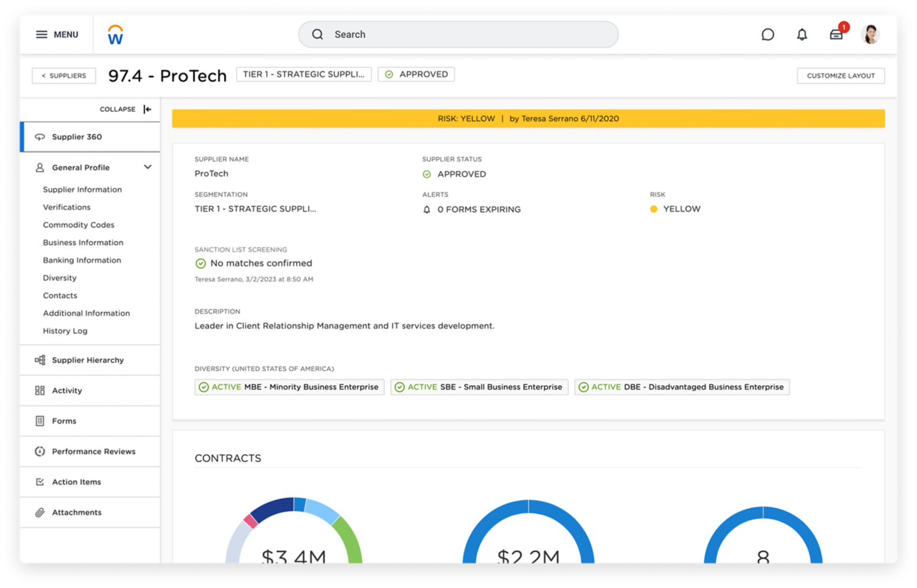Expand the Tier 1 Strategic Supplier tag
The image size is (917, 588).
303,75
